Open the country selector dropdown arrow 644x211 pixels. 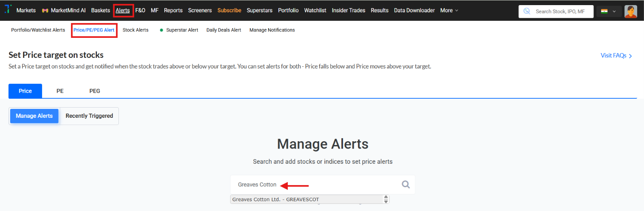coord(614,11)
